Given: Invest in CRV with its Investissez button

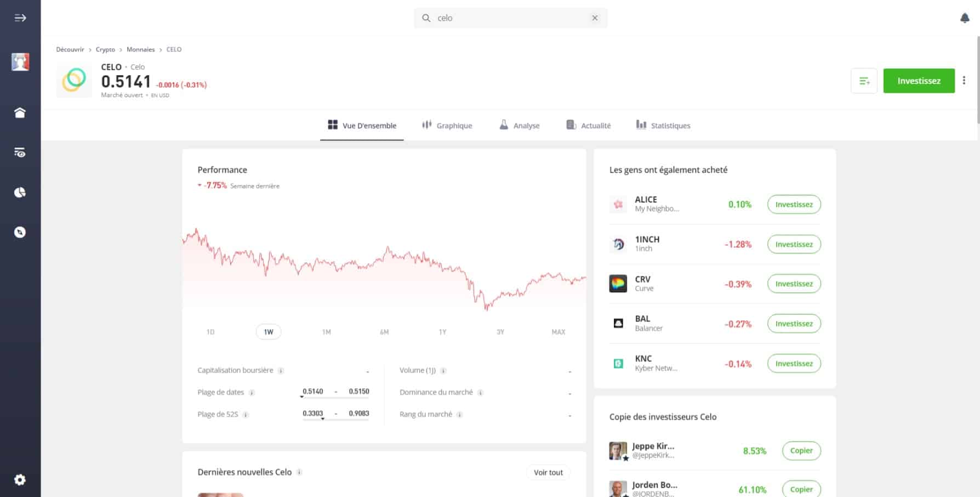Looking at the screenshot, I should point(794,284).
